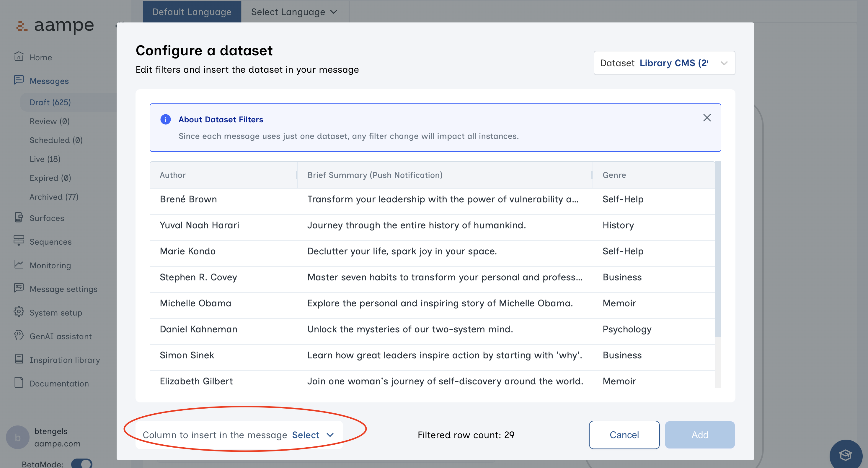This screenshot has height=468, width=868.
Task: Toggle the BetaMode switch
Action: point(81,464)
